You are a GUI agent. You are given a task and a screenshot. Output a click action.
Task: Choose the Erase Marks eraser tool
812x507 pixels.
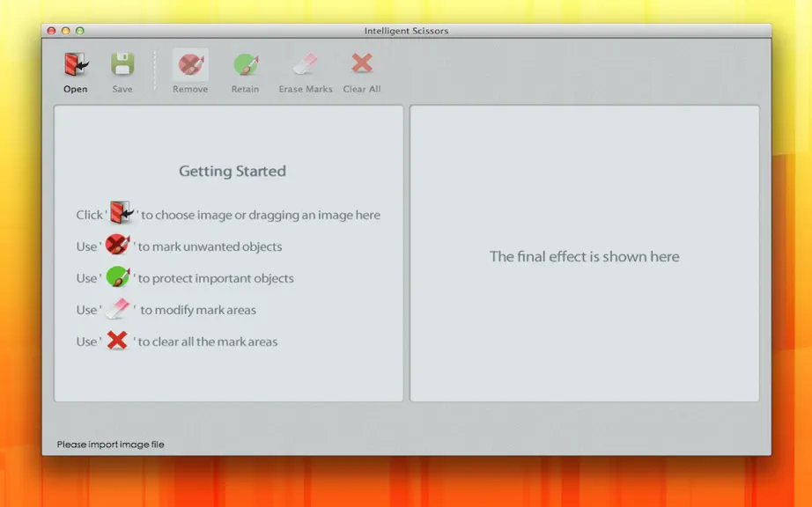[x=305, y=64]
